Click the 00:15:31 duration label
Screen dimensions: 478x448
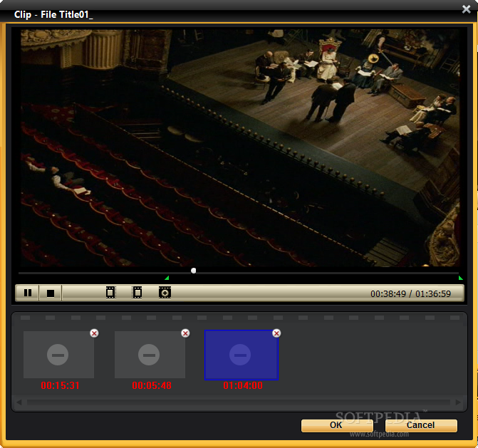click(60, 385)
